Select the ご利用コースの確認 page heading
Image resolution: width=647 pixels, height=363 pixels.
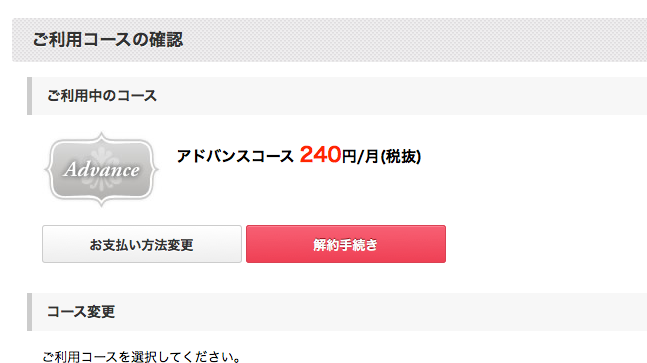pyautogui.click(x=108, y=40)
